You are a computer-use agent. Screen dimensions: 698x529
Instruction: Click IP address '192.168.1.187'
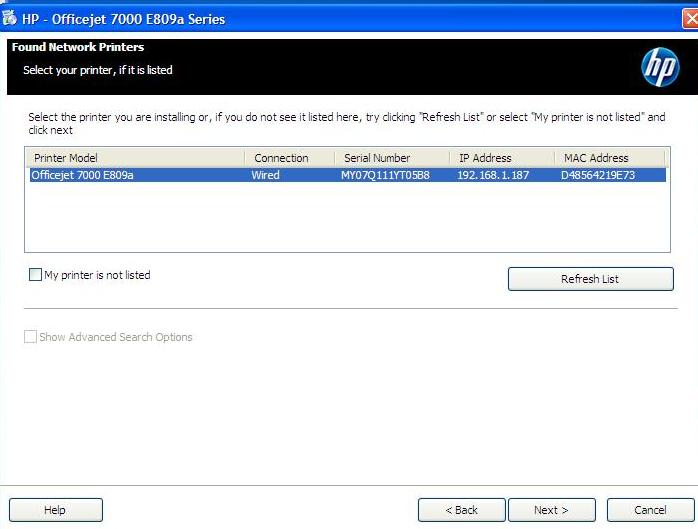pyautogui.click(x=493, y=175)
